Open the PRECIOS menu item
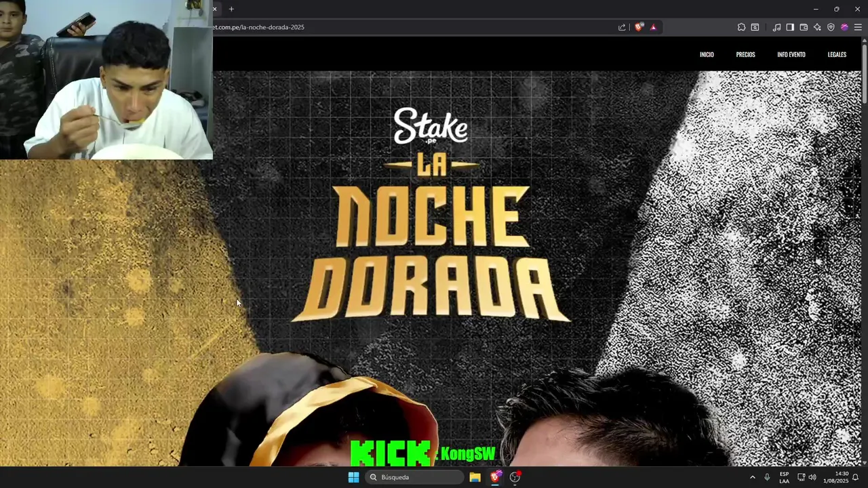The height and width of the screenshot is (488, 868). click(745, 54)
